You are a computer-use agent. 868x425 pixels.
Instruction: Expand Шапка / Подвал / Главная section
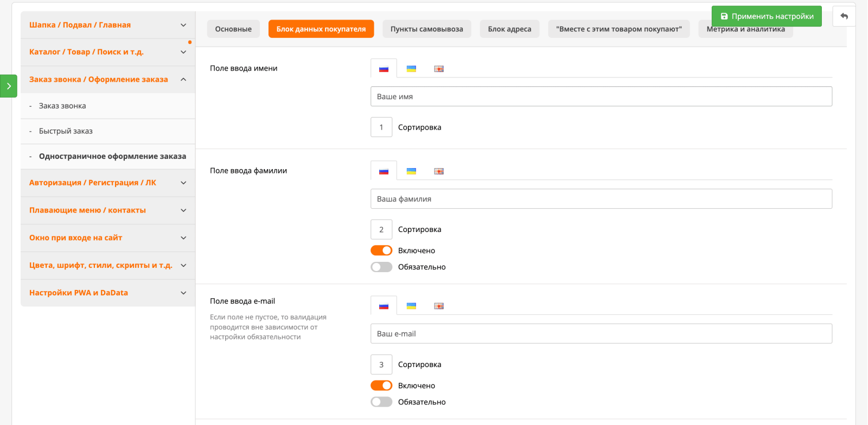tap(108, 25)
